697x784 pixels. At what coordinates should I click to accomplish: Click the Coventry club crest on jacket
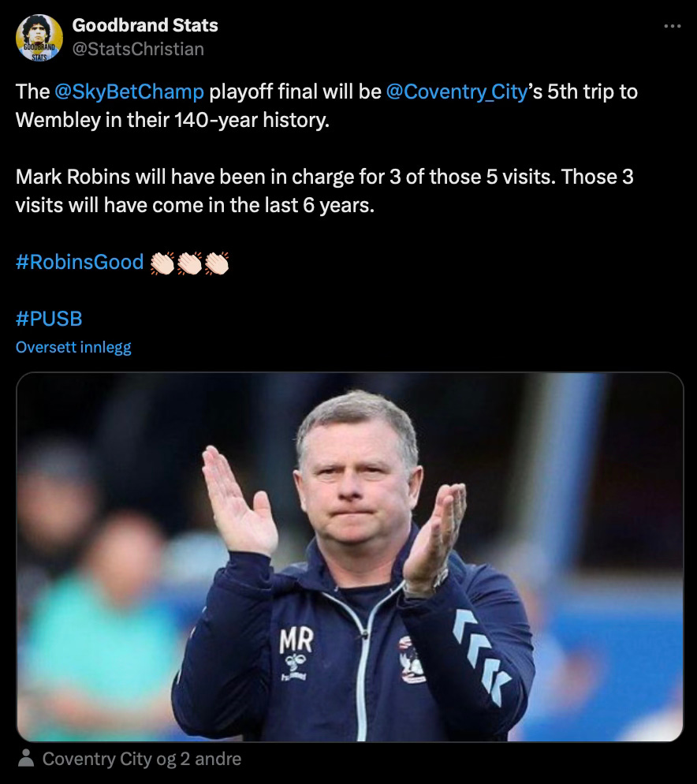[x=412, y=660]
